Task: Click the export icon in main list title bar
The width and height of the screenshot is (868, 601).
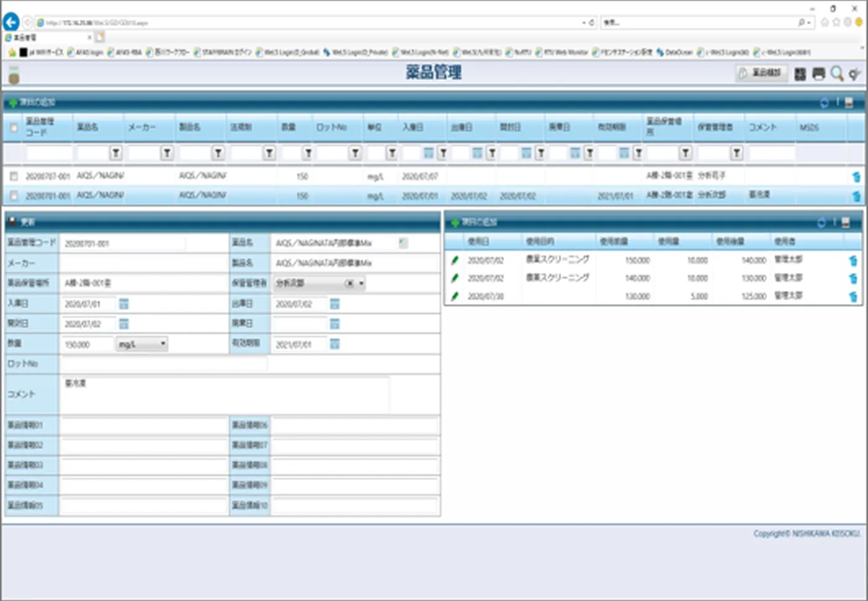Action: coord(849,103)
